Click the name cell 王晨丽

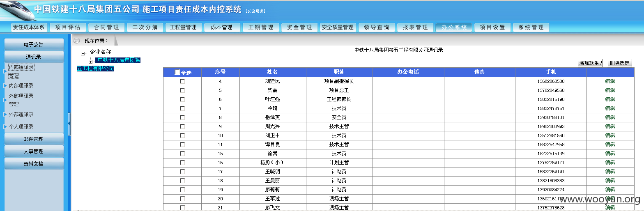273,181
